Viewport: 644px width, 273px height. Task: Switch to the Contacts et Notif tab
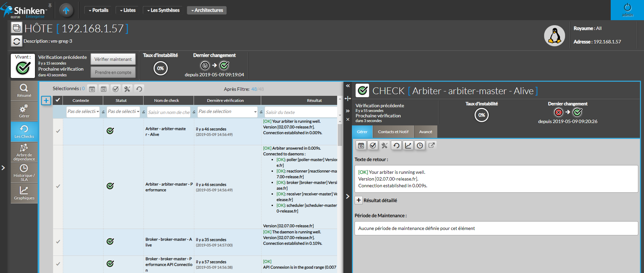pyautogui.click(x=393, y=132)
